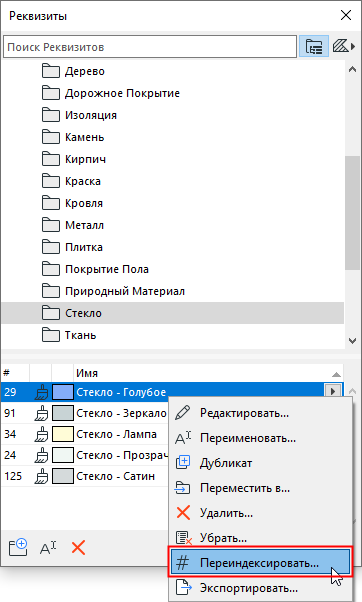
Task: Choose Дубликат from context menu
Action: click(261, 463)
